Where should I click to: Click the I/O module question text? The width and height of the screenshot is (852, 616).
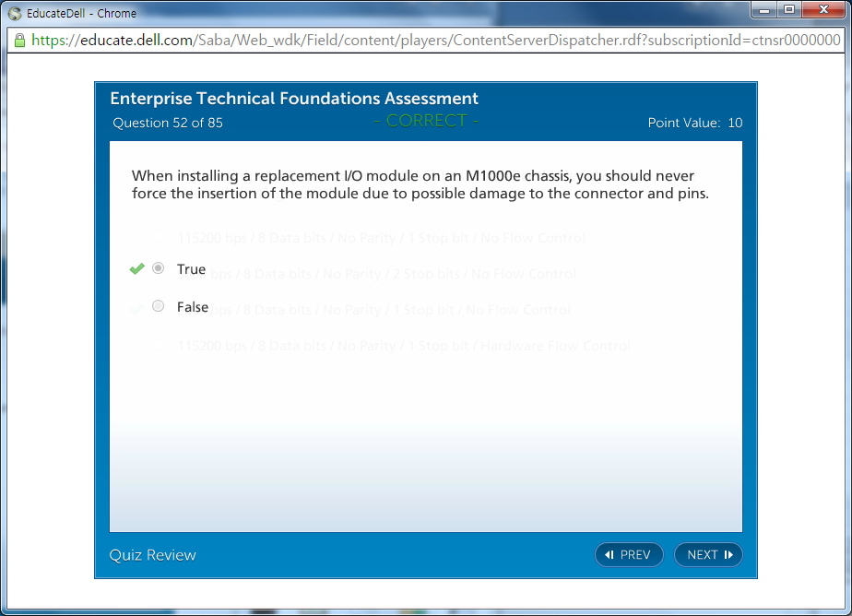point(420,184)
